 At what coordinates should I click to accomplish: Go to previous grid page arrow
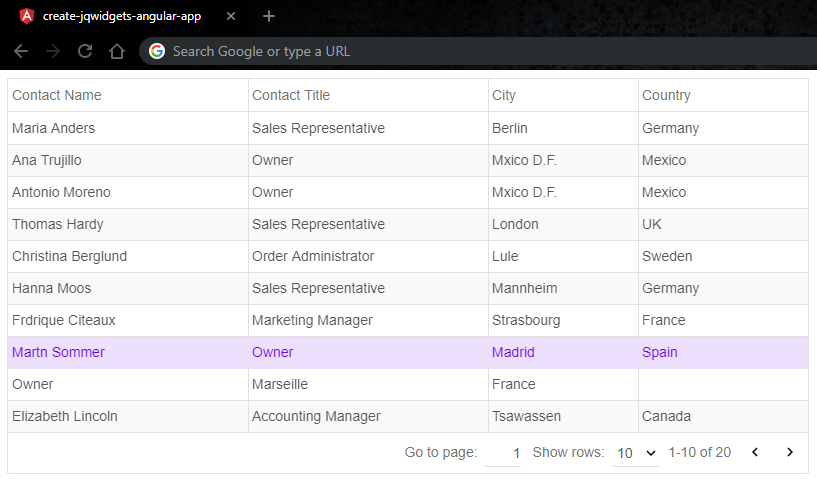[755, 452]
